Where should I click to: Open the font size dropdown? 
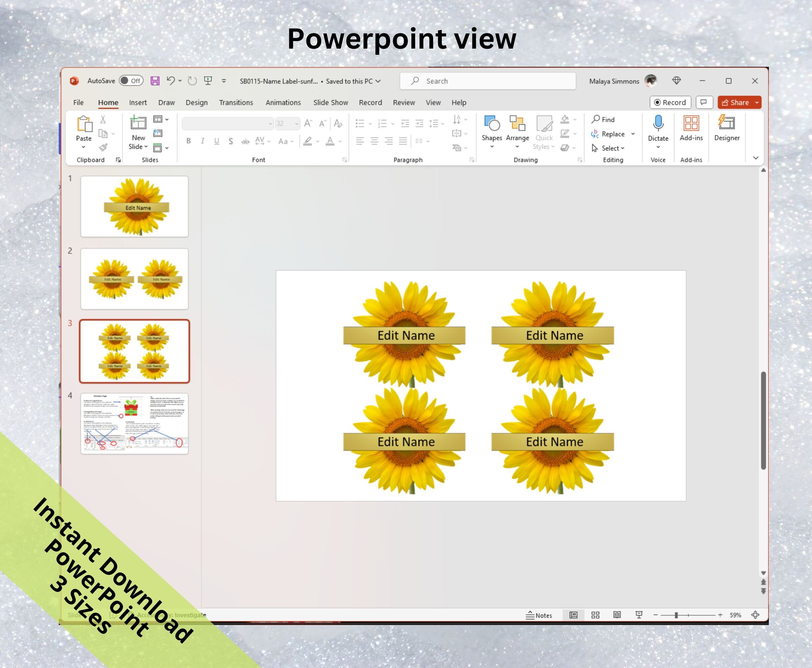pyautogui.click(x=296, y=124)
